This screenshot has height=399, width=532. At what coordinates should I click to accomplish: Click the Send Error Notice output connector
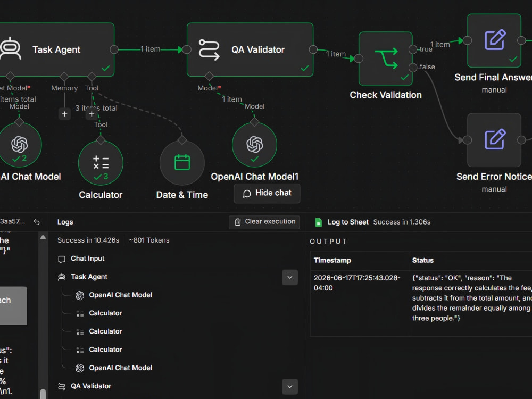pos(521,140)
